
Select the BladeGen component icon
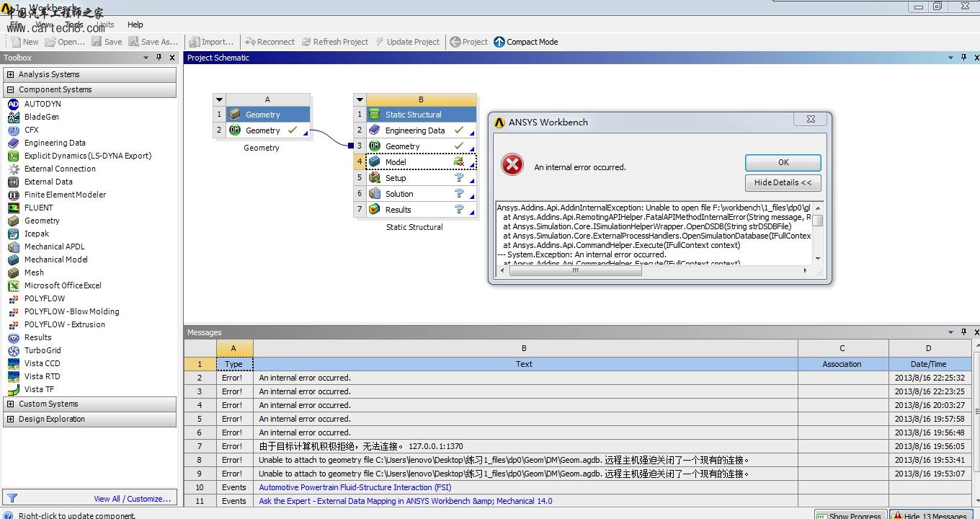[x=13, y=117]
